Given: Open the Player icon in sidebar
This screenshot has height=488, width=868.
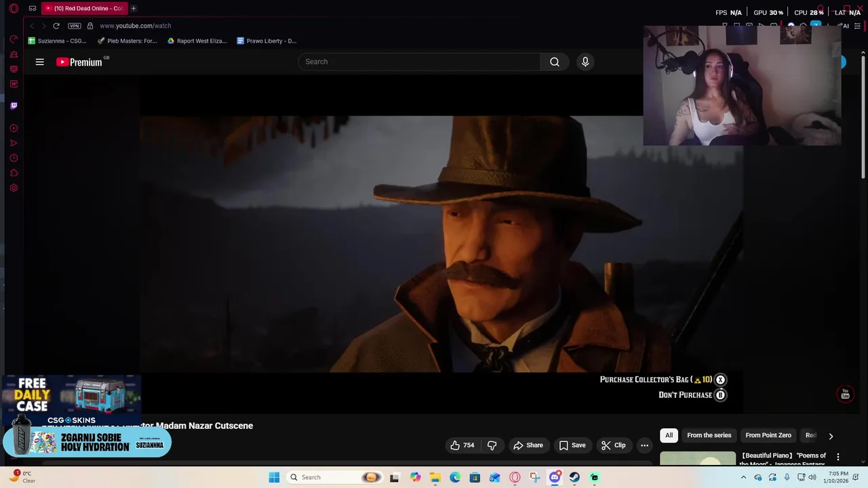Looking at the screenshot, I should coord(14,128).
